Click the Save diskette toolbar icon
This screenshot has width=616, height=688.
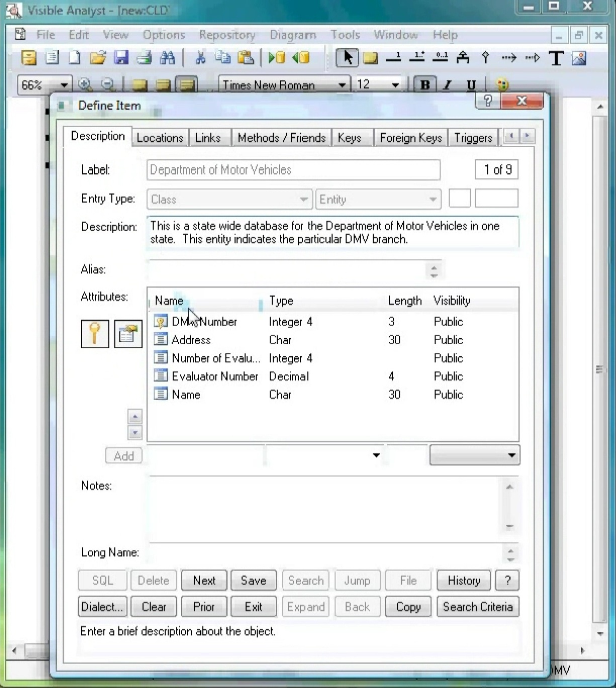click(121, 58)
